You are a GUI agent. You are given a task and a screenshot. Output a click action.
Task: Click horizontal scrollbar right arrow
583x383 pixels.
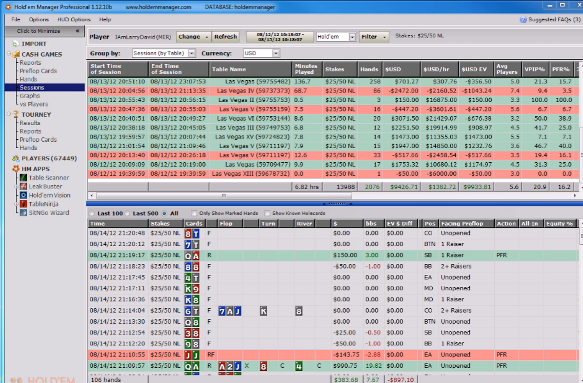(576, 195)
